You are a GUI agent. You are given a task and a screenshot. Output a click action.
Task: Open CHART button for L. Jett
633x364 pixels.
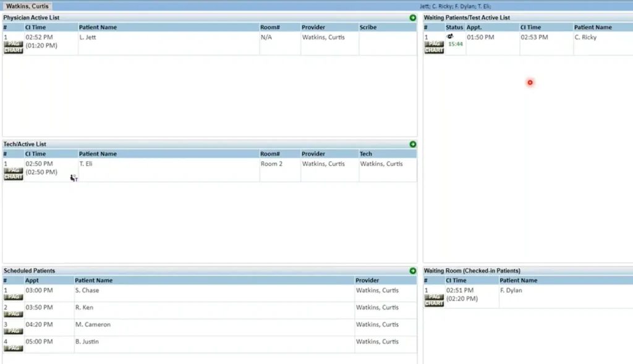point(14,50)
